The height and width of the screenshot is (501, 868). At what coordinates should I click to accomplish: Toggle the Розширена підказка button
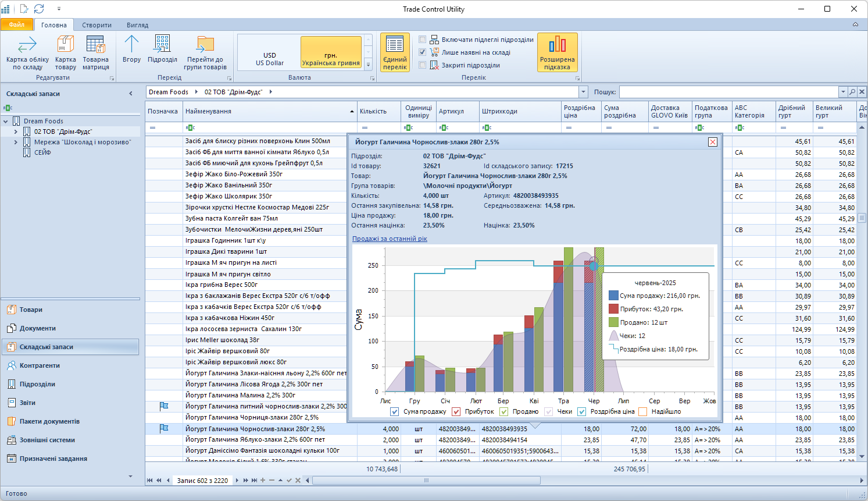[557, 52]
